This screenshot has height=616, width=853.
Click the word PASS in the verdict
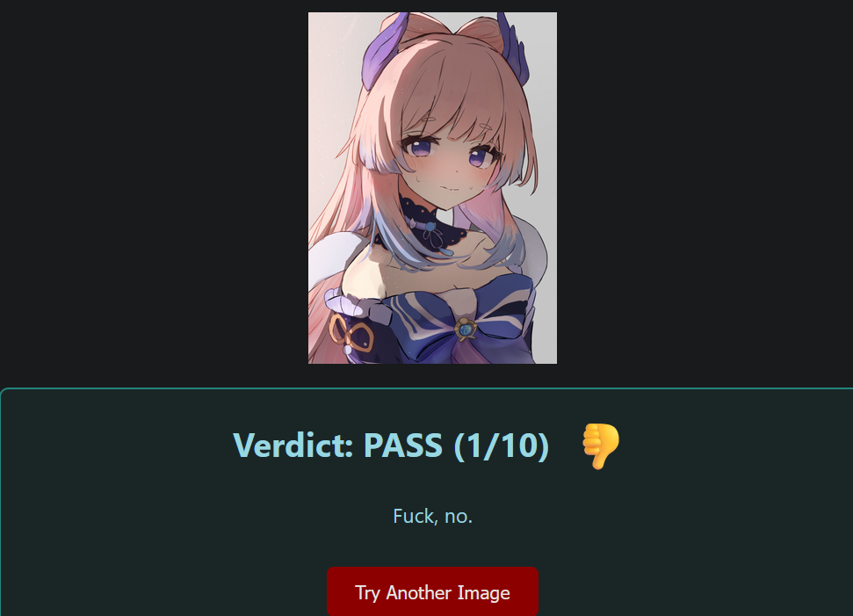pyautogui.click(x=402, y=446)
